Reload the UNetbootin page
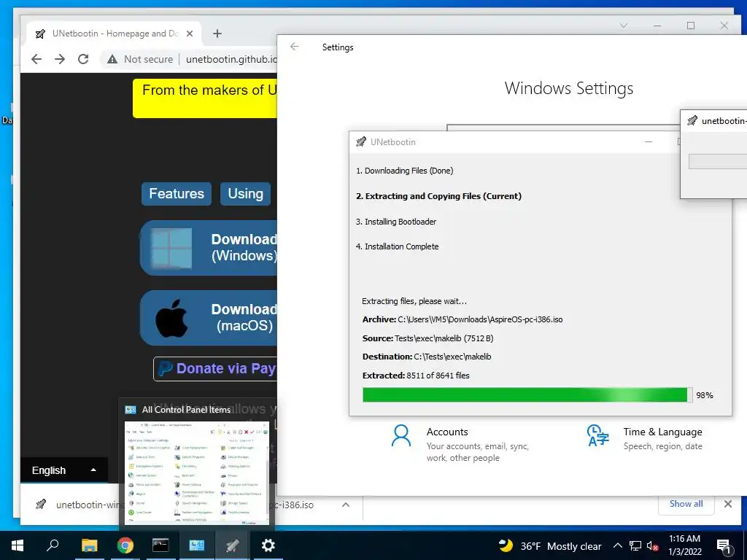 83,59
